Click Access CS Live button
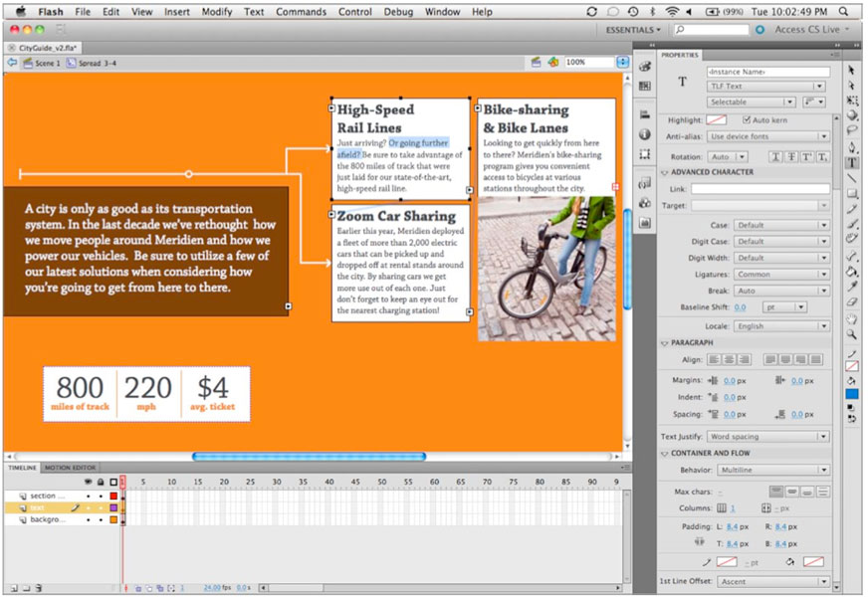 (807, 29)
